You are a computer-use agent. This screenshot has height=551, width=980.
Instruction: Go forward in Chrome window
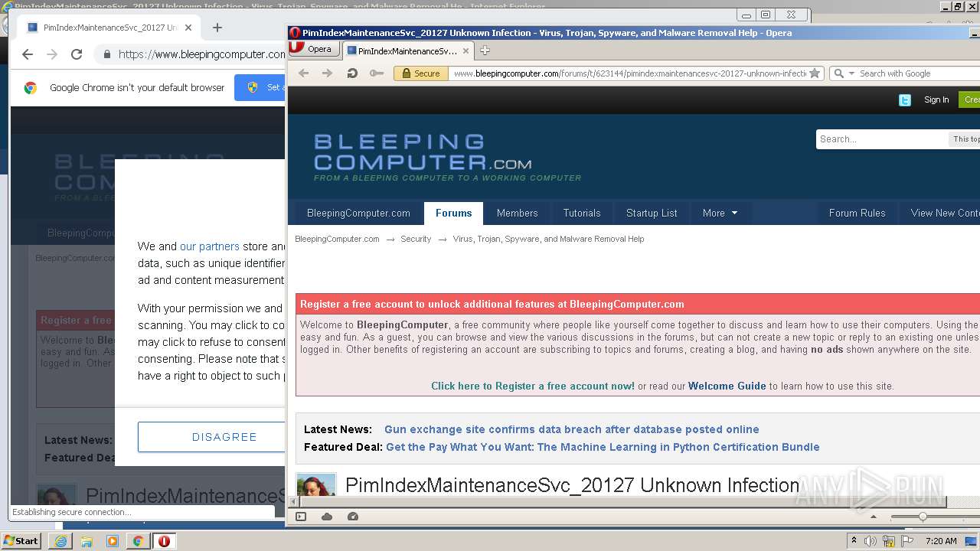pos(52,54)
